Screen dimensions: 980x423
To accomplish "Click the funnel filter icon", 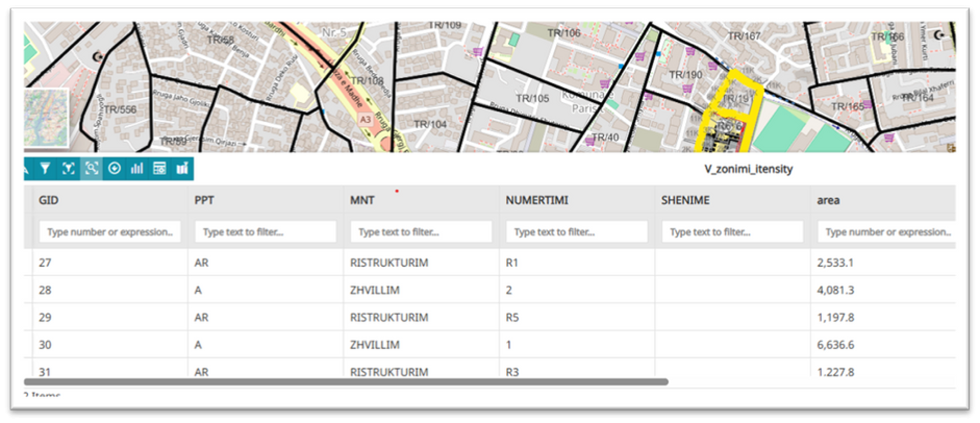I will point(45,169).
